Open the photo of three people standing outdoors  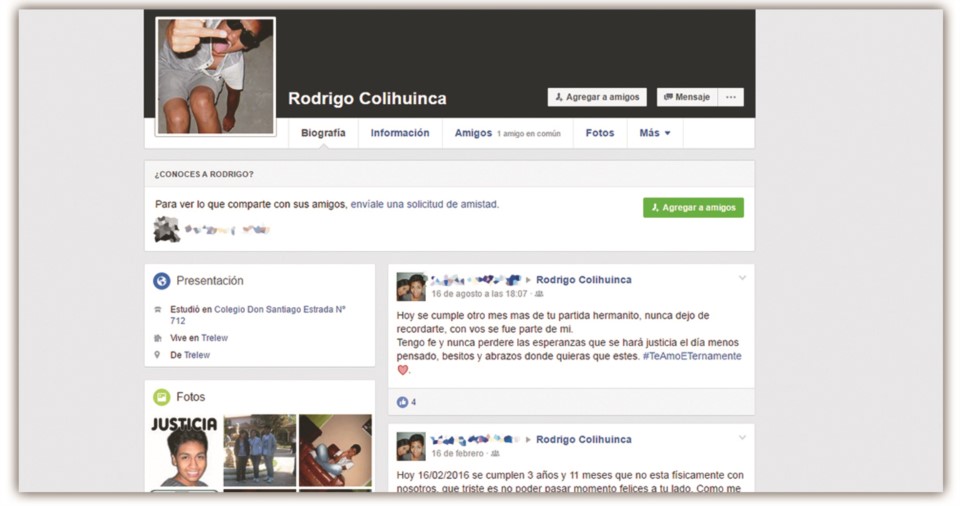[260, 451]
